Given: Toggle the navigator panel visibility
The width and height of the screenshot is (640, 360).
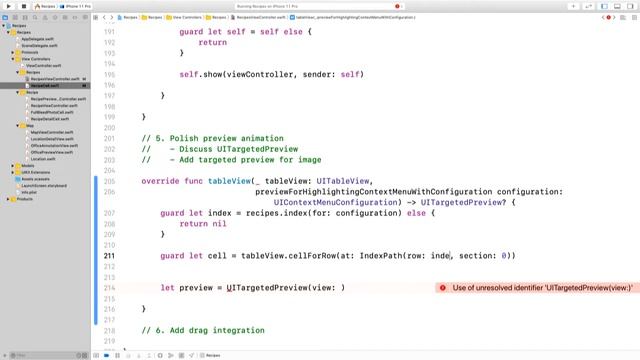Looking at the screenshot, I should pyautogui.click(x=604, y=6).
